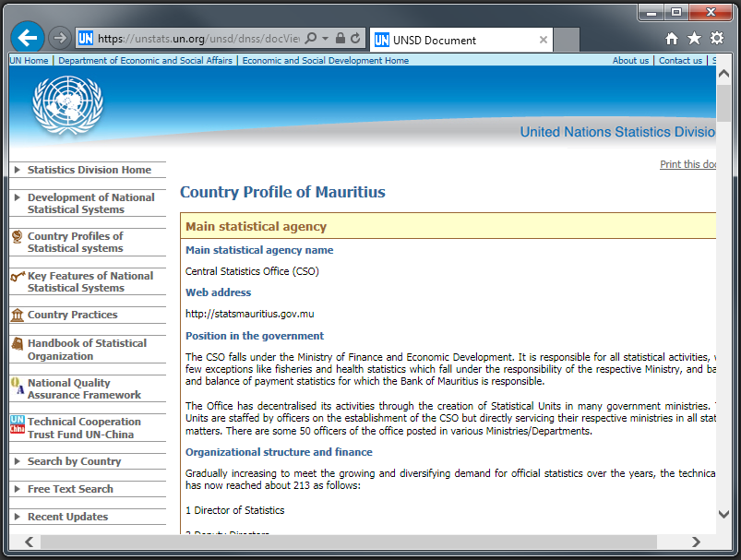This screenshot has height=560, width=741.
Task: Expand Statistics Division Home arrow
Action: tap(17, 170)
